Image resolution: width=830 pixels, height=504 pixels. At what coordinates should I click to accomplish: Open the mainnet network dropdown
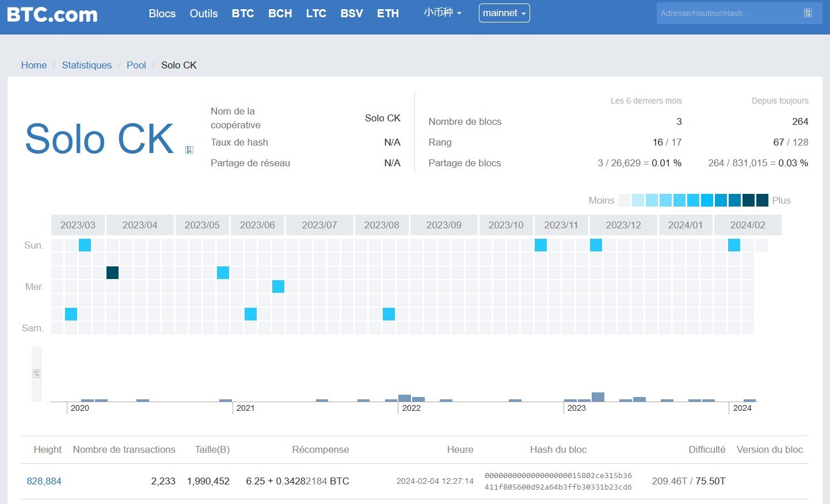click(504, 13)
